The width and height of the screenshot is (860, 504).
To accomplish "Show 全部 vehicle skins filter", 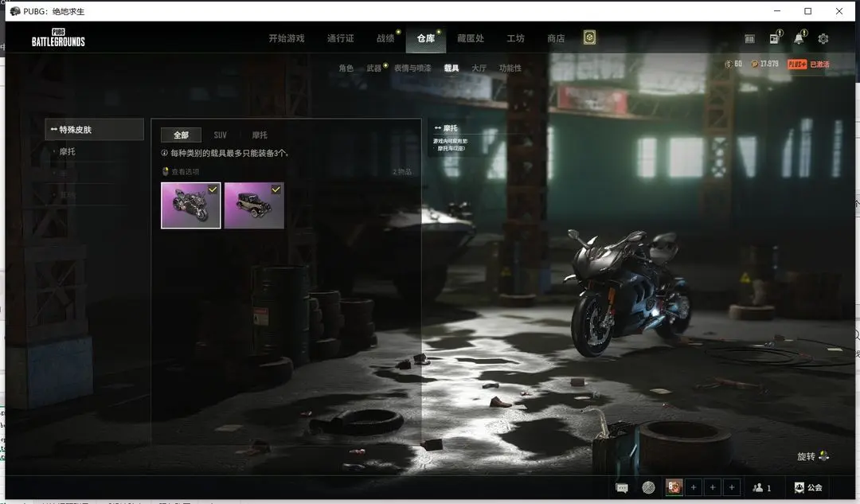I will pyautogui.click(x=181, y=135).
